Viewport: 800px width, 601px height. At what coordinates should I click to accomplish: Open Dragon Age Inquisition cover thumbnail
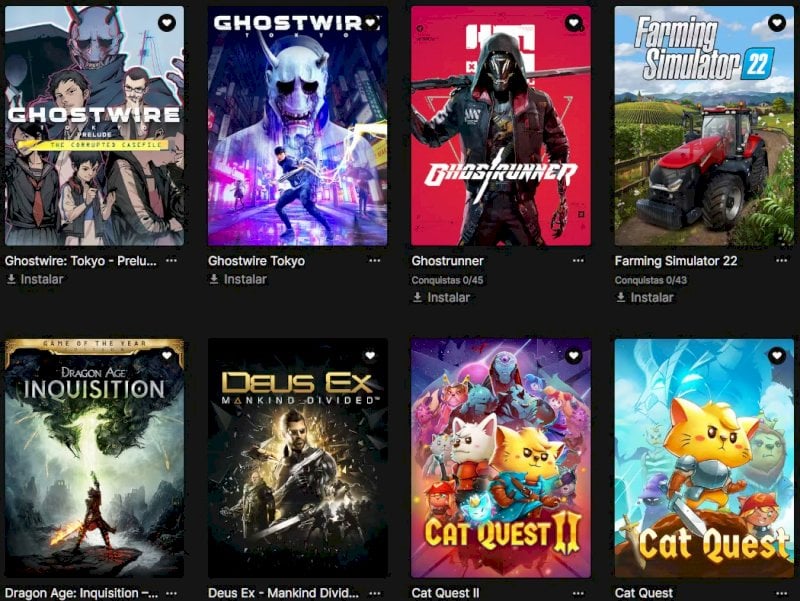point(94,458)
